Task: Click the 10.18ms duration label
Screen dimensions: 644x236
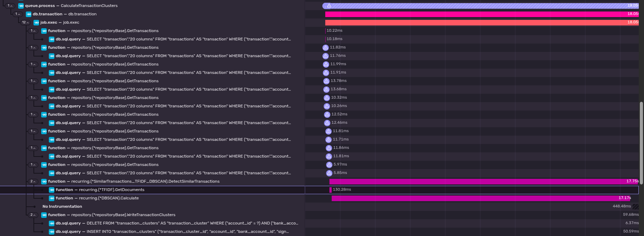Action: click(x=334, y=39)
